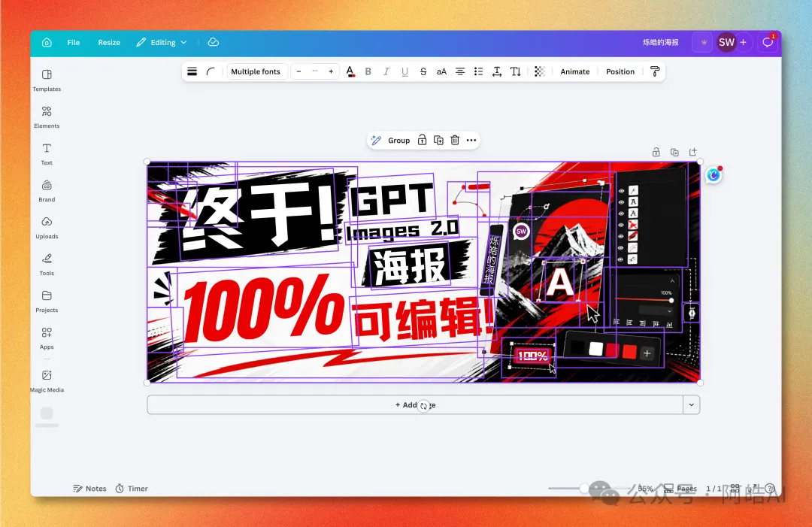Open grid view icon
This screenshot has height=527, width=812.
(735, 488)
